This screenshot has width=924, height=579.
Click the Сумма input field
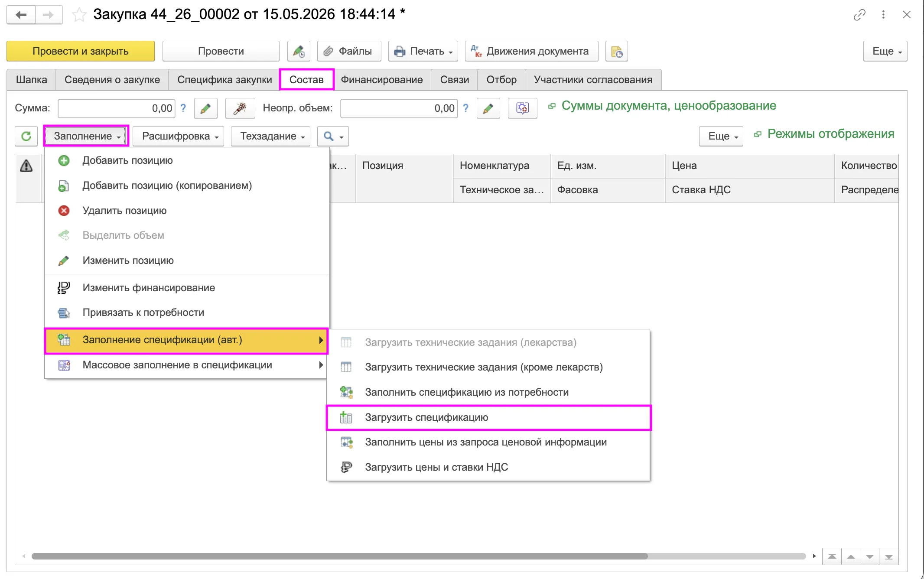[117, 108]
